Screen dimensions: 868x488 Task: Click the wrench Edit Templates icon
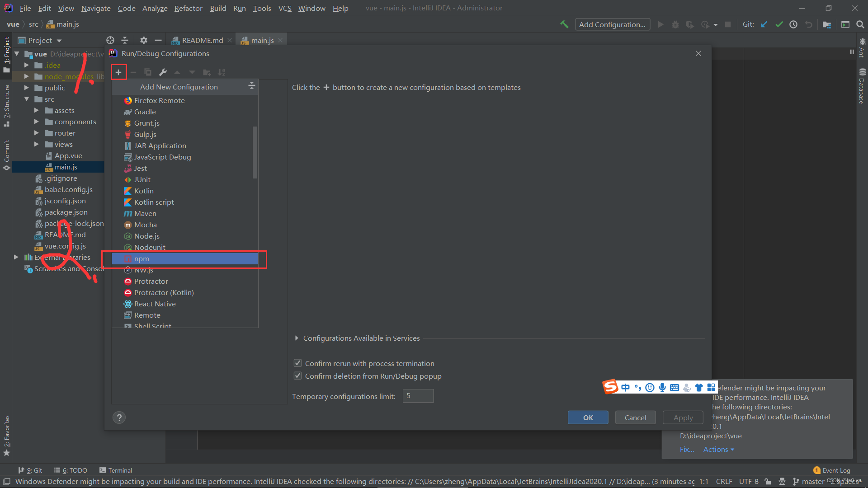pyautogui.click(x=163, y=72)
